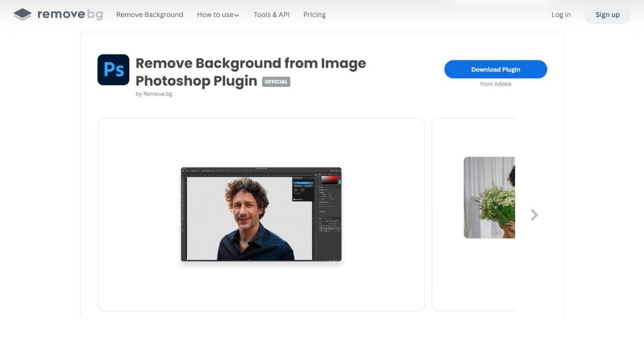
Task: Expand the How to use dropdown
Action: (x=218, y=14)
